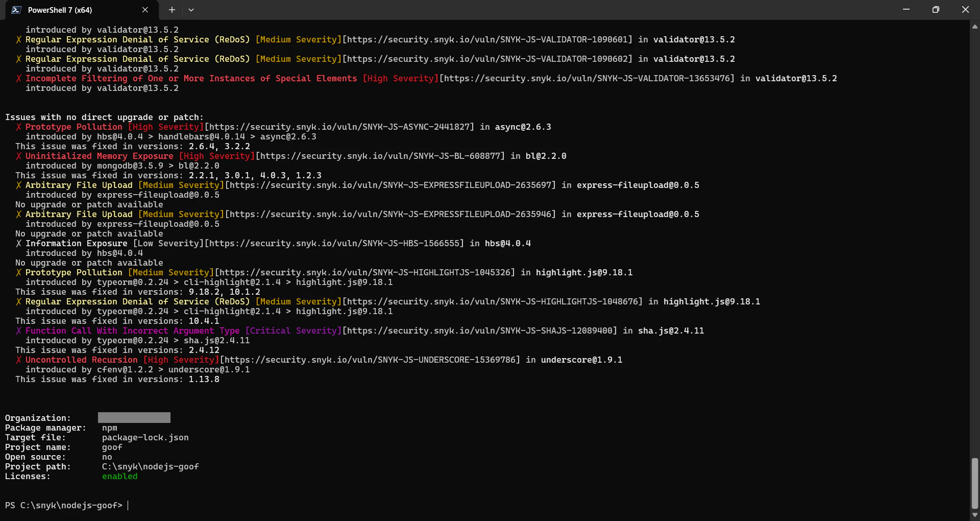The height and width of the screenshot is (521, 980).
Task: Click the PowerShell icon in the tab
Action: coord(16,10)
